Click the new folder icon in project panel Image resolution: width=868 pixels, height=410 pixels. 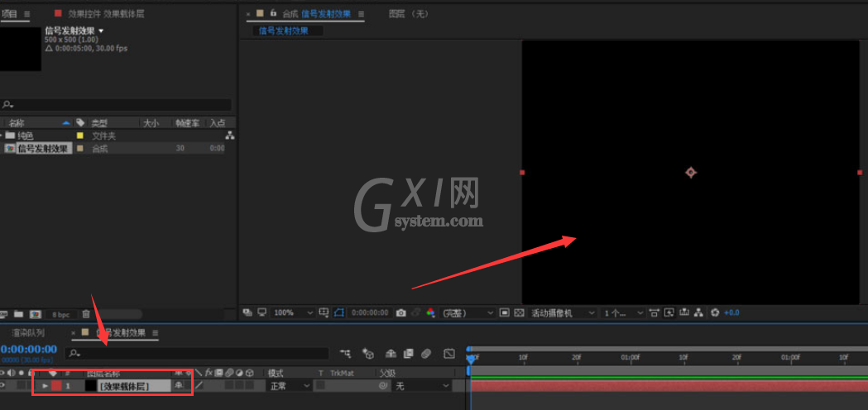[x=19, y=314]
